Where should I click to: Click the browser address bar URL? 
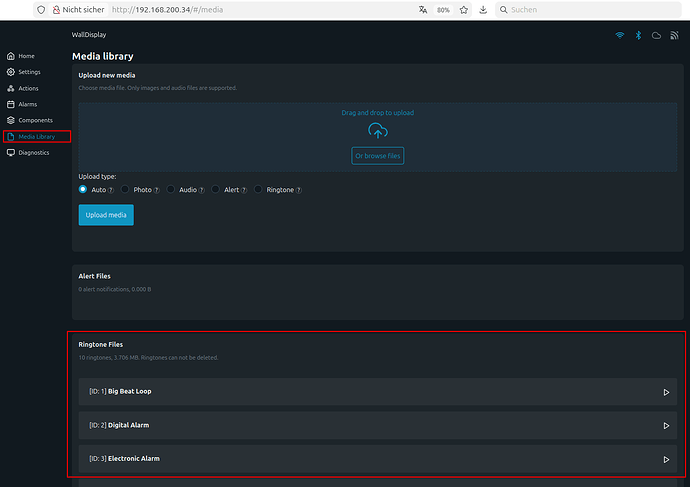167,10
